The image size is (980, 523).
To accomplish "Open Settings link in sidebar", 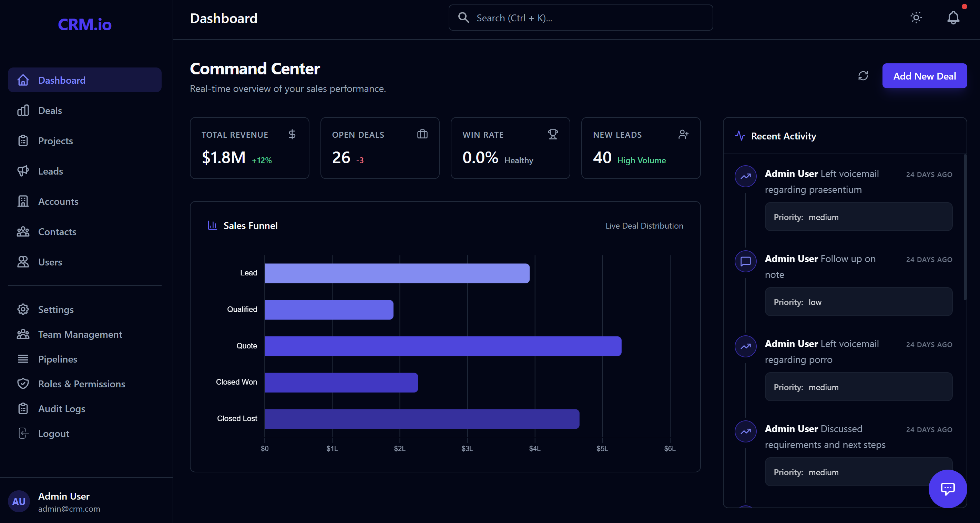I will (x=84, y=310).
